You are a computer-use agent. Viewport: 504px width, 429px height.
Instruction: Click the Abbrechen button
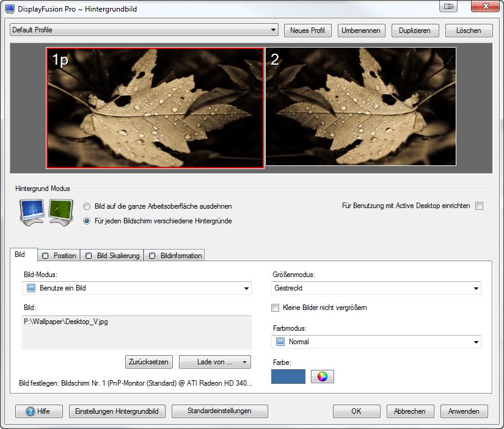[410, 411]
